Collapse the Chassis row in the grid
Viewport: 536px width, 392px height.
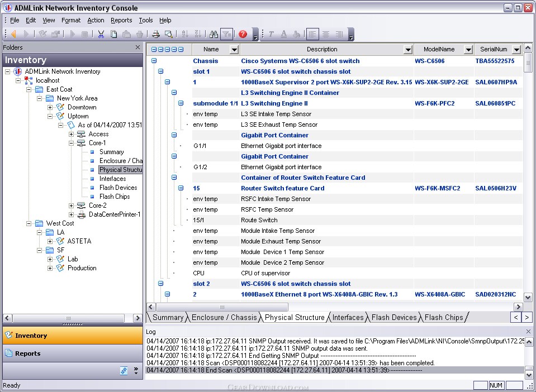coord(154,61)
